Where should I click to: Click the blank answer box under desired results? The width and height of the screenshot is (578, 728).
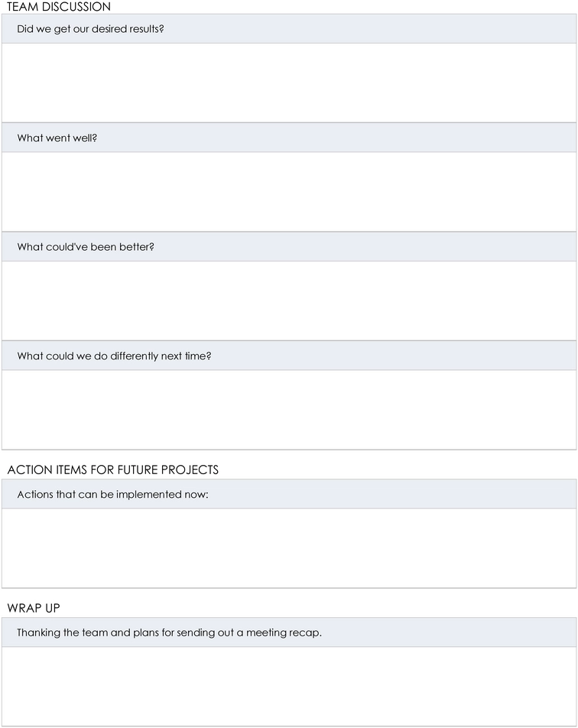point(289,83)
